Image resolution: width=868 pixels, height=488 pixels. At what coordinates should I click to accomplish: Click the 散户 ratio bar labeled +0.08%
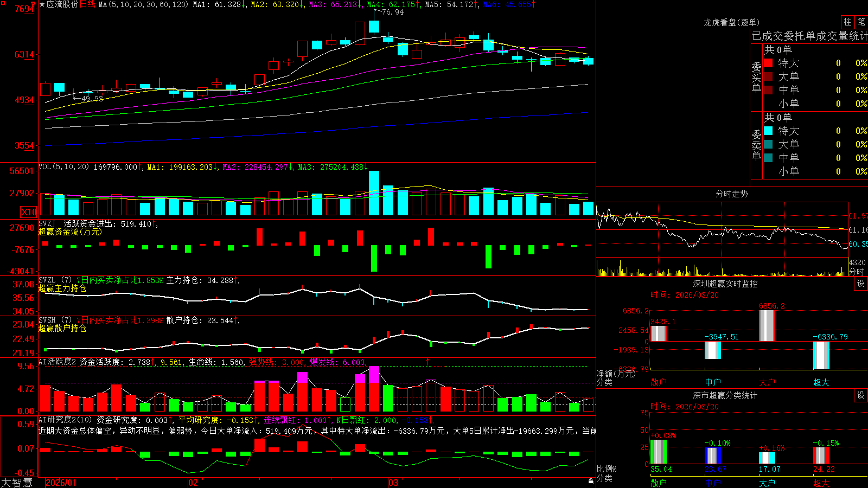659,452
